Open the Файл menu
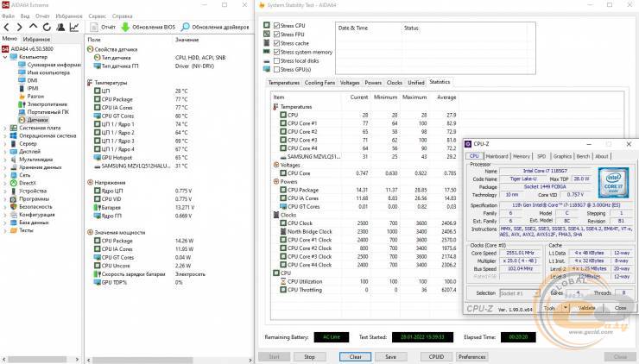The height and width of the screenshot is (364, 639). pos(8,16)
